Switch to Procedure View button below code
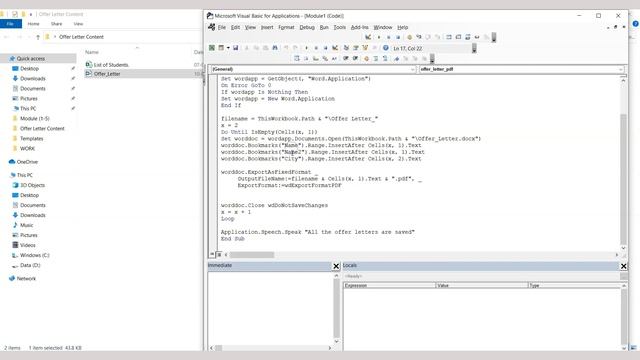This screenshot has width=640, height=360. coord(212,254)
